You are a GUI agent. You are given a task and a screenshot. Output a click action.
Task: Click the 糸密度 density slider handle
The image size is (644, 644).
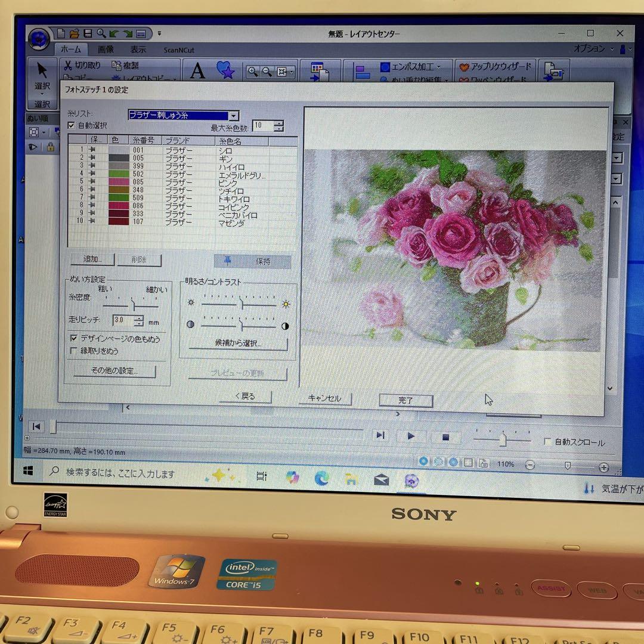[132, 304]
